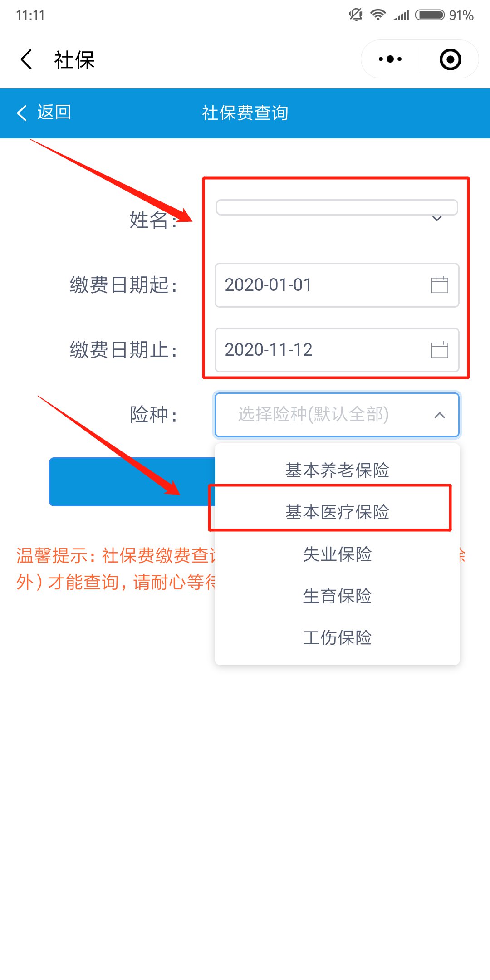The image size is (490, 980).
Task: Open calendar icon for 缴费日期起 field
Action: tap(439, 285)
